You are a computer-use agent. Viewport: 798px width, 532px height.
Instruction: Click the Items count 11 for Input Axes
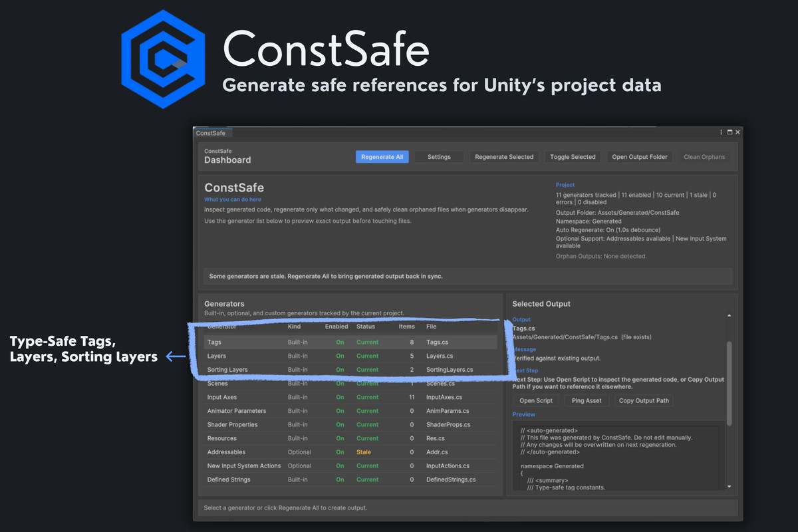pyautogui.click(x=412, y=397)
